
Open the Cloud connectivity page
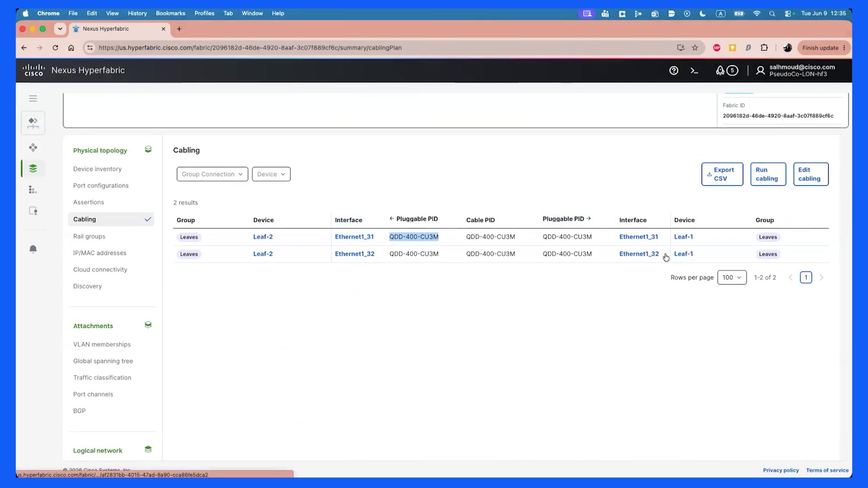click(100, 270)
